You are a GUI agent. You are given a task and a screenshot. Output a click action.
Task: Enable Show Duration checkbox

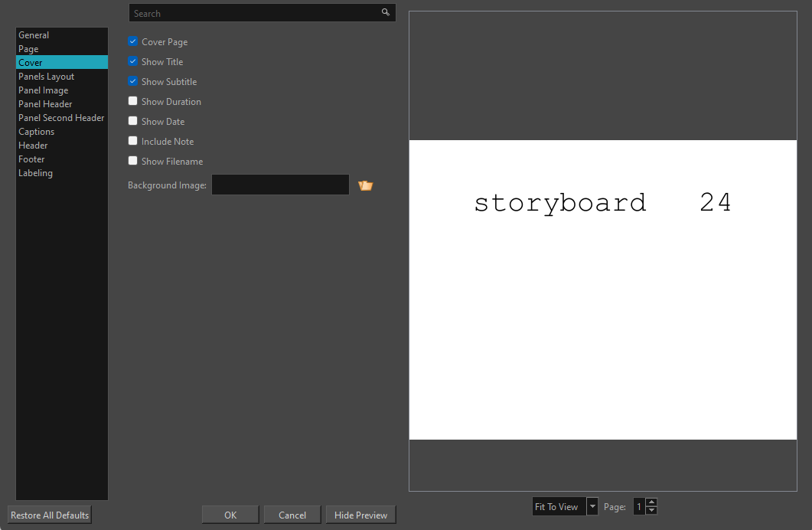[x=132, y=101]
